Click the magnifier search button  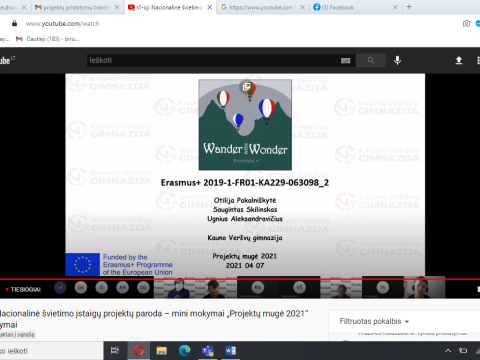pos(371,60)
